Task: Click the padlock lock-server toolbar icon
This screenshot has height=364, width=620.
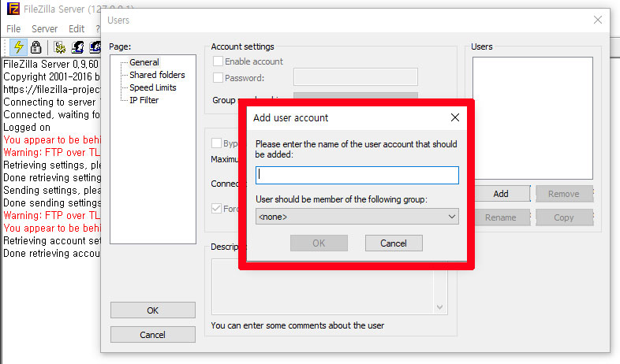Action: click(36, 47)
